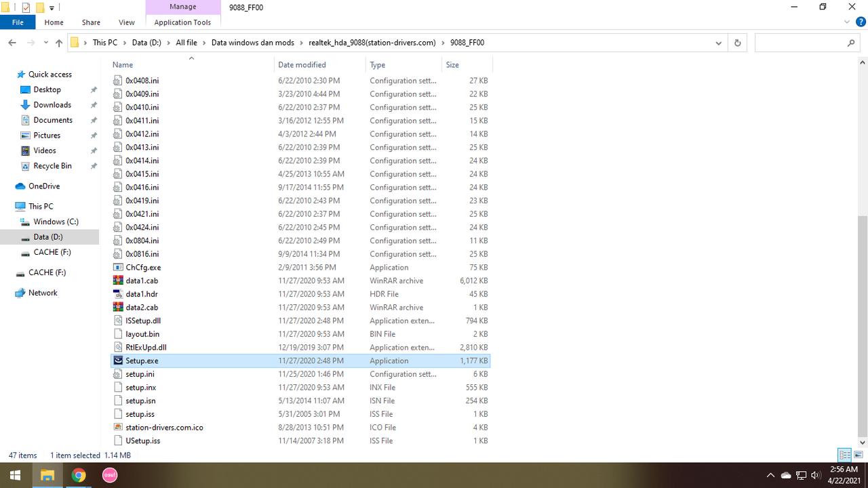The image size is (868, 488).
Task: Switch to the Details view layout
Action: (844, 455)
